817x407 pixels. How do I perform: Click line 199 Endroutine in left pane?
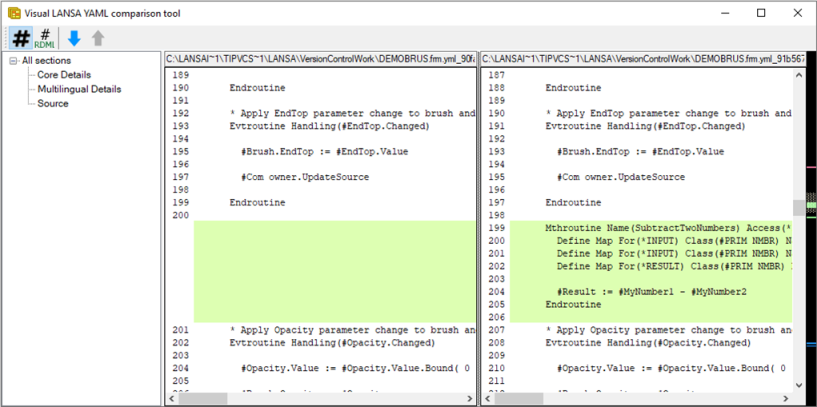click(x=257, y=203)
